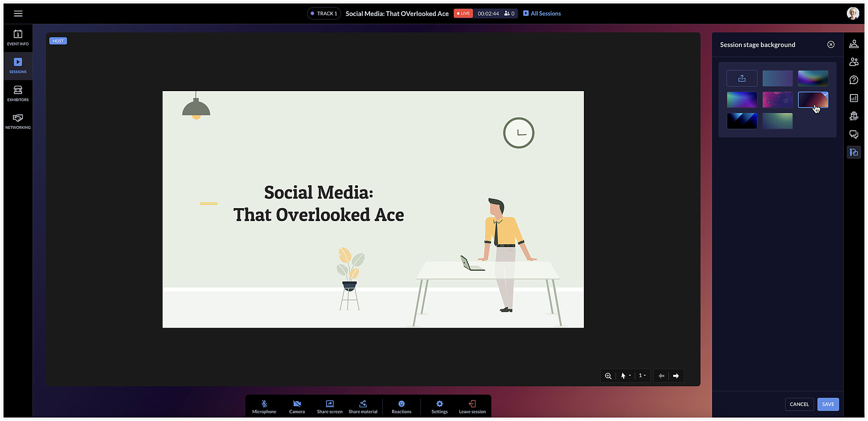
Task: Choose the dark blue diagonal background
Action: coord(742,121)
